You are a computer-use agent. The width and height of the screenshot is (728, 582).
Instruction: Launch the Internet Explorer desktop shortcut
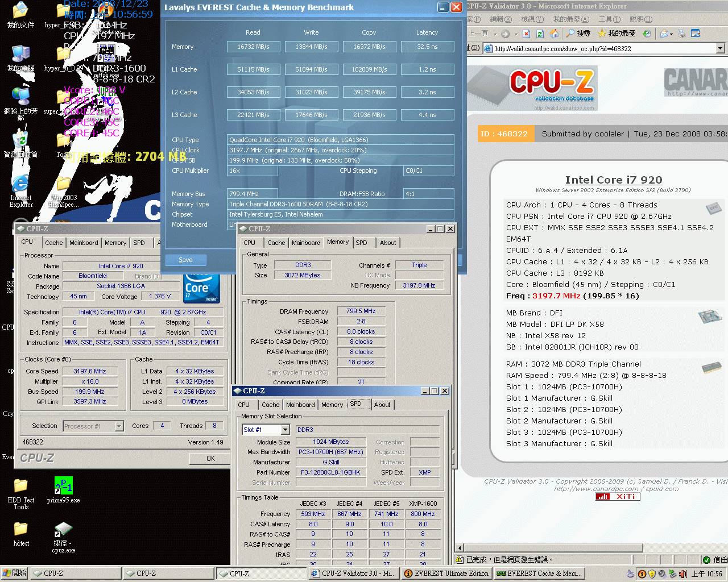[20, 191]
